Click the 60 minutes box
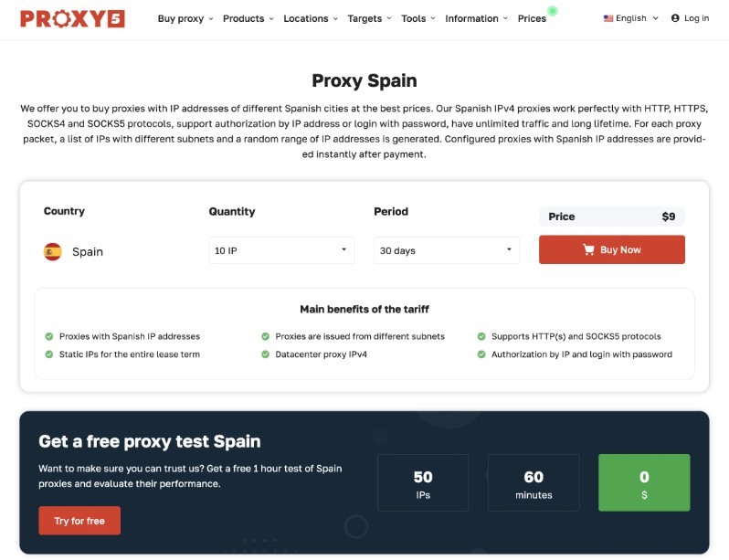Screen dimensions: 729x560 point(534,482)
